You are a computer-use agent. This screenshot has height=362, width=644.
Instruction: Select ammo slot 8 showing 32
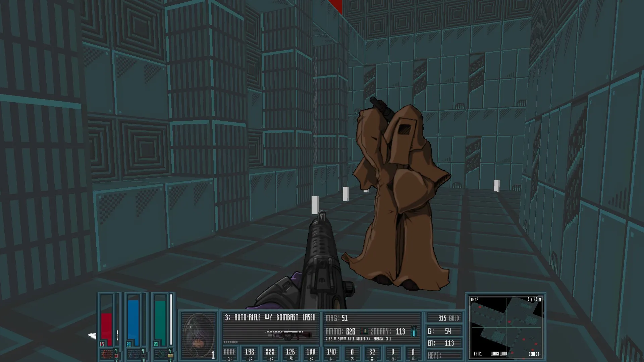(x=372, y=354)
